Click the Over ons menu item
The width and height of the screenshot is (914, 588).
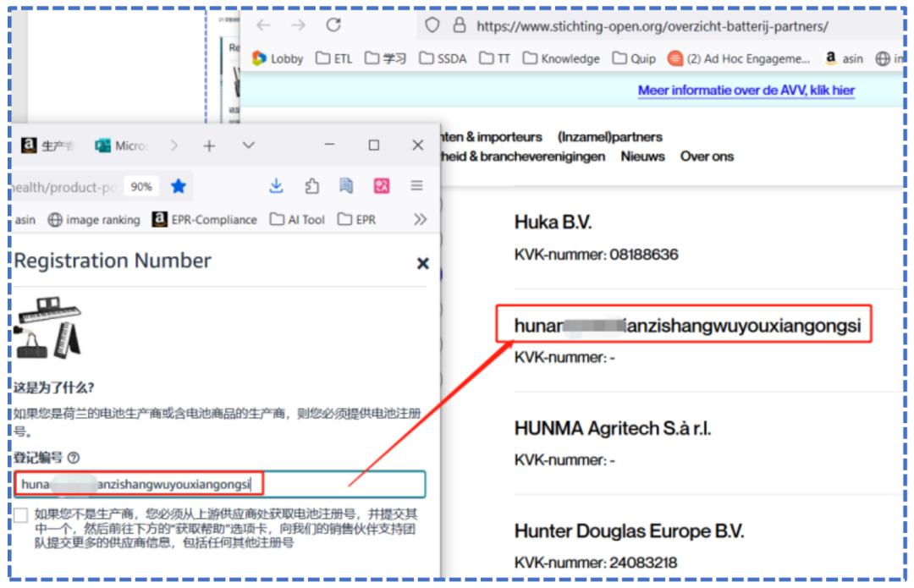coord(707,157)
